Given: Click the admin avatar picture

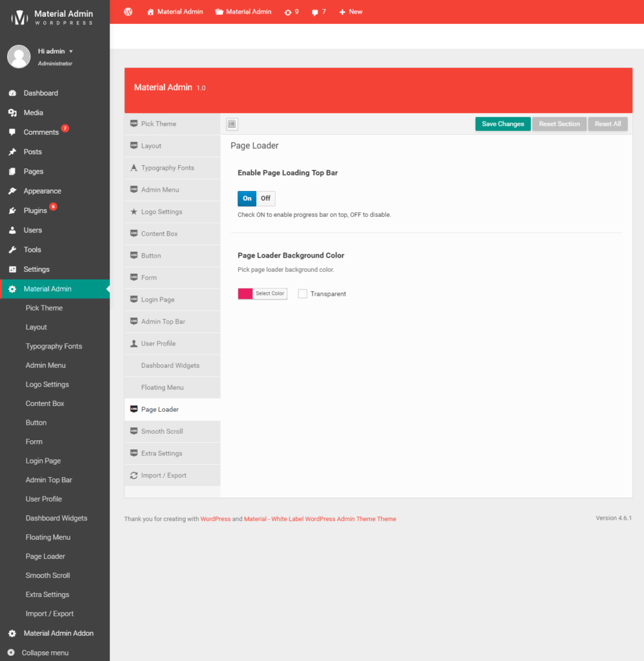Looking at the screenshot, I should (x=19, y=57).
